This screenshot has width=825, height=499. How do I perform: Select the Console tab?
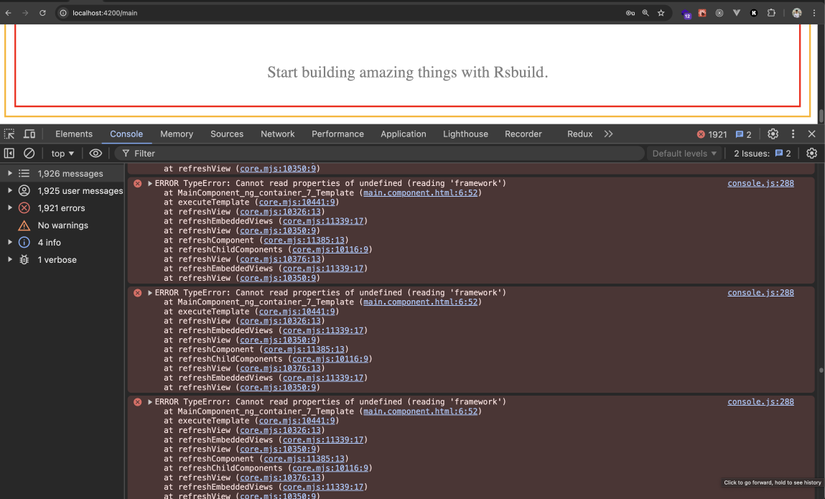(x=126, y=134)
